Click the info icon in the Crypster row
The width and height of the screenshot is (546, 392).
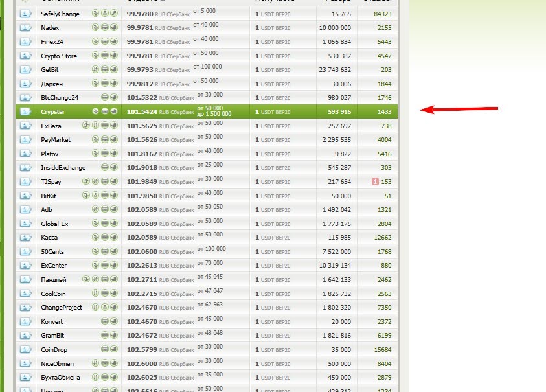tap(25, 111)
